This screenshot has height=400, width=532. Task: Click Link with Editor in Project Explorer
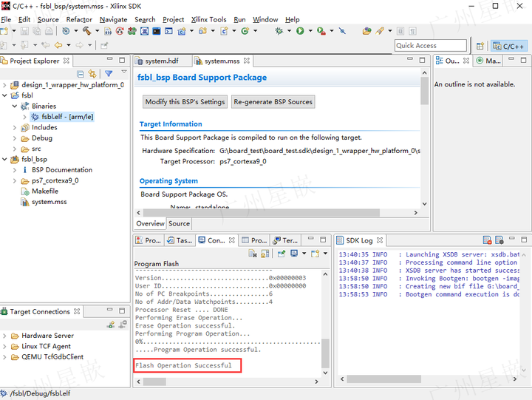(92, 74)
